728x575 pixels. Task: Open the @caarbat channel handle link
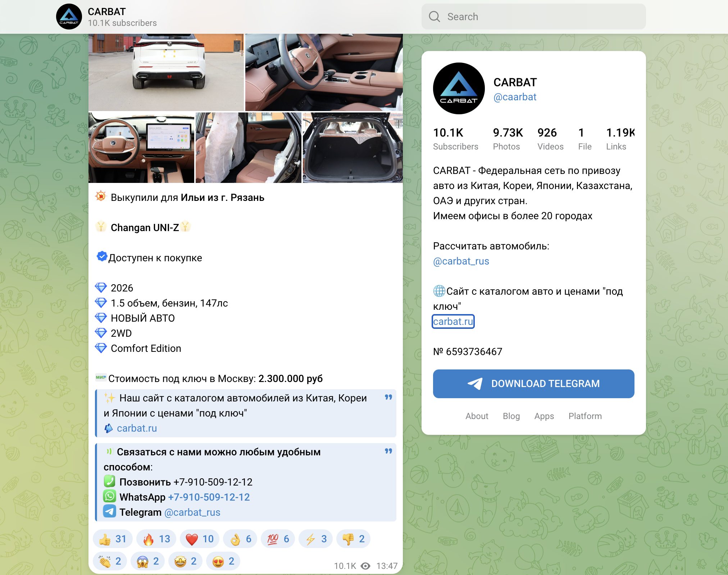[x=515, y=97]
